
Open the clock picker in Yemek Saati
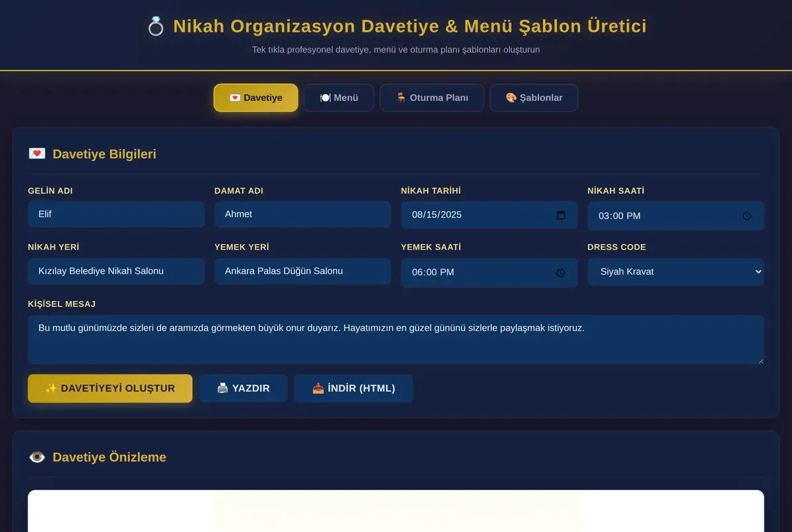tap(560, 273)
